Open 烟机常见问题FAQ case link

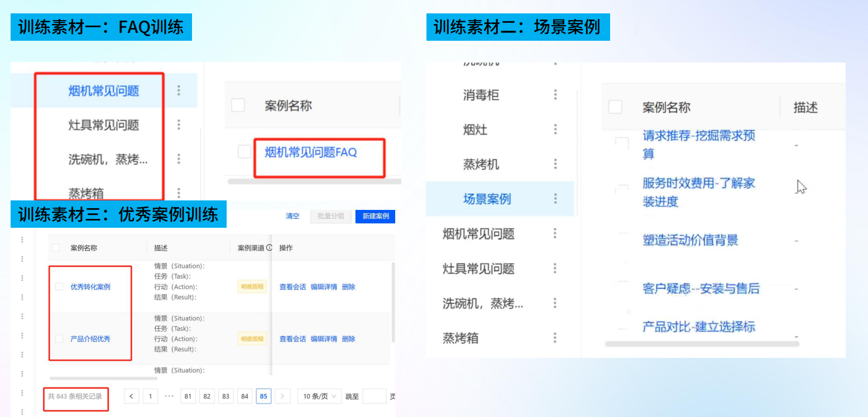click(x=311, y=151)
